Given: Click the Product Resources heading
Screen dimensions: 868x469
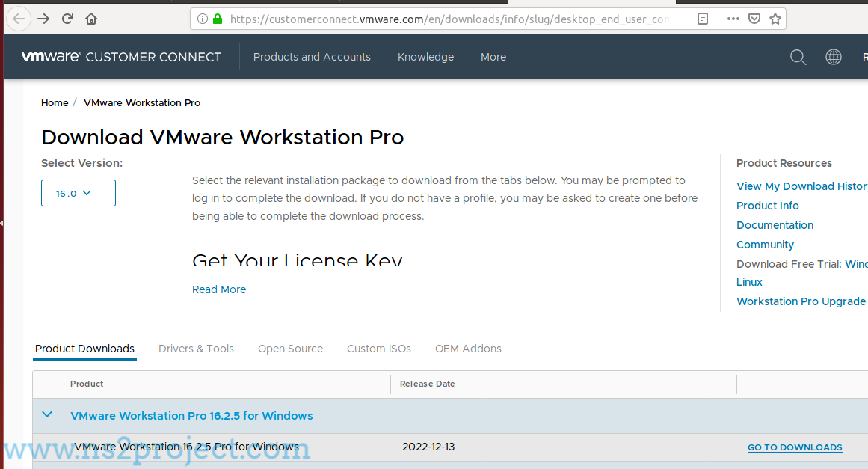Looking at the screenshot, I should 784,163.
